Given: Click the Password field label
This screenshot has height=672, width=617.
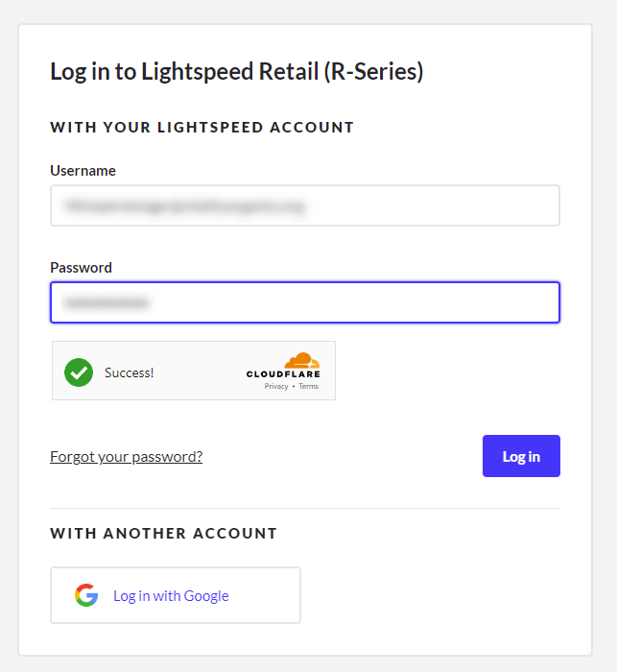Looking at the screenshot, I should click(x=81, y=268).
